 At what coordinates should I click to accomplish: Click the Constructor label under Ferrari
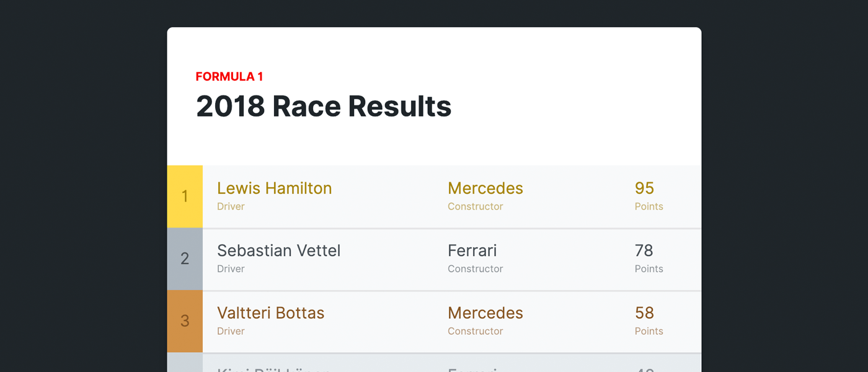point(475,269)
